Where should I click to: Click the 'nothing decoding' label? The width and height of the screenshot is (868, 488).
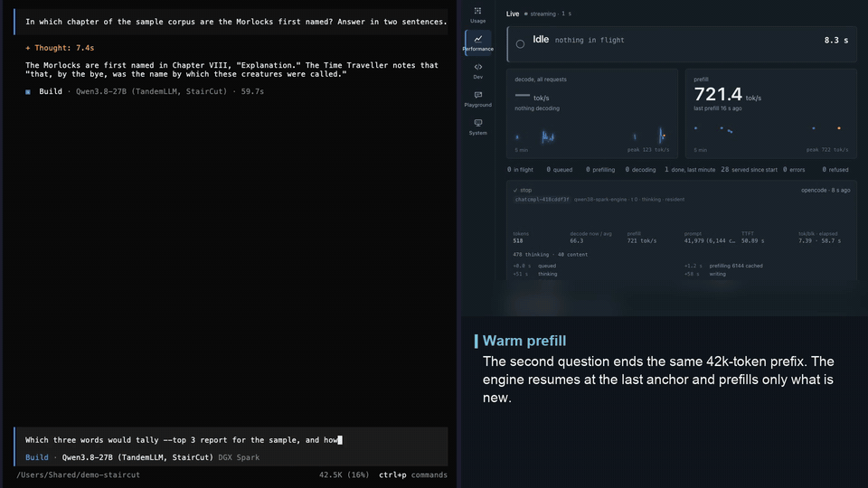537,108
